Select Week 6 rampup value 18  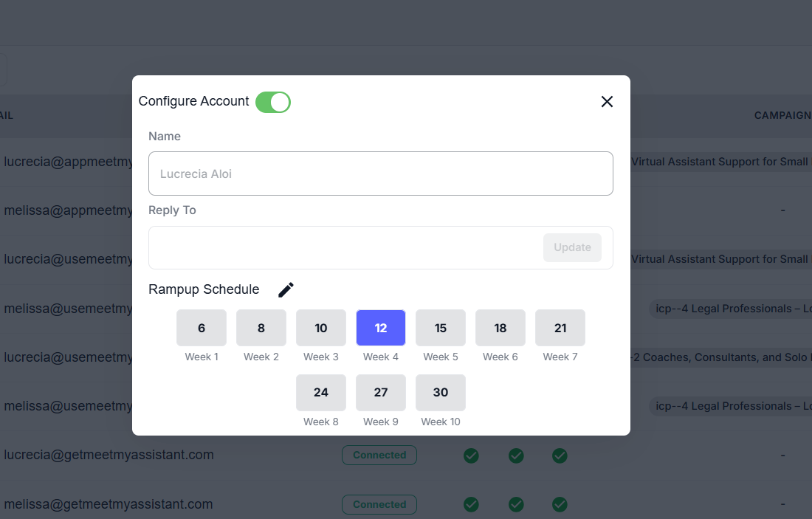(x=500, y=328)
